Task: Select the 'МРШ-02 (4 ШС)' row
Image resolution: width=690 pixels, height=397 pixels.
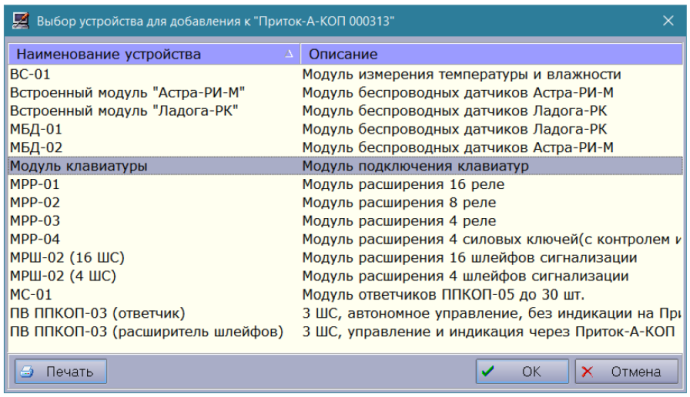Action: click(x=345, y=276)
